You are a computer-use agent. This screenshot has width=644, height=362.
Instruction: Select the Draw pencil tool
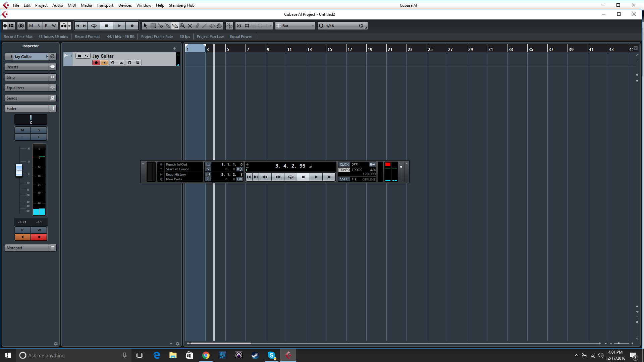197,26
